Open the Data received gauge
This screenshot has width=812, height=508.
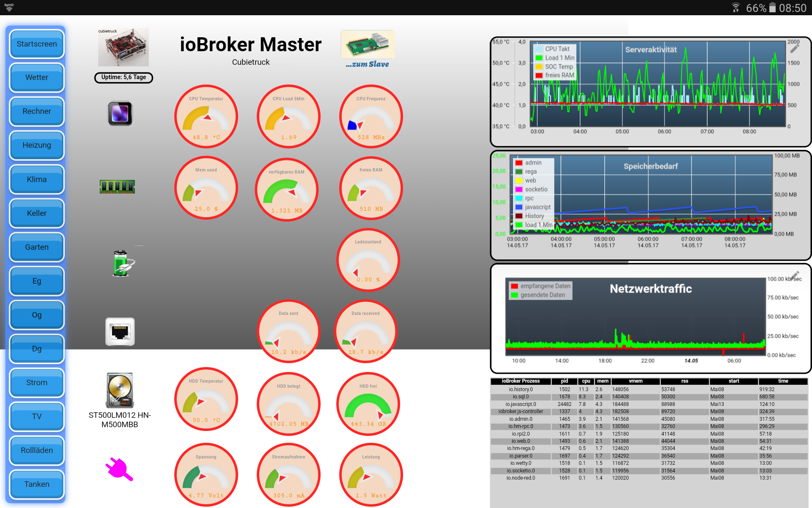(365, 331)
